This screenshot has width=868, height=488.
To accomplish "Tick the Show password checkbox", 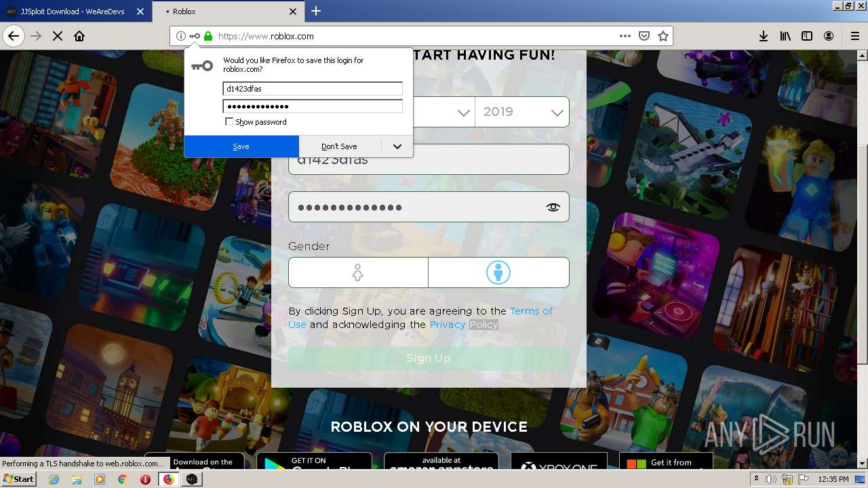I will (229, 122).
